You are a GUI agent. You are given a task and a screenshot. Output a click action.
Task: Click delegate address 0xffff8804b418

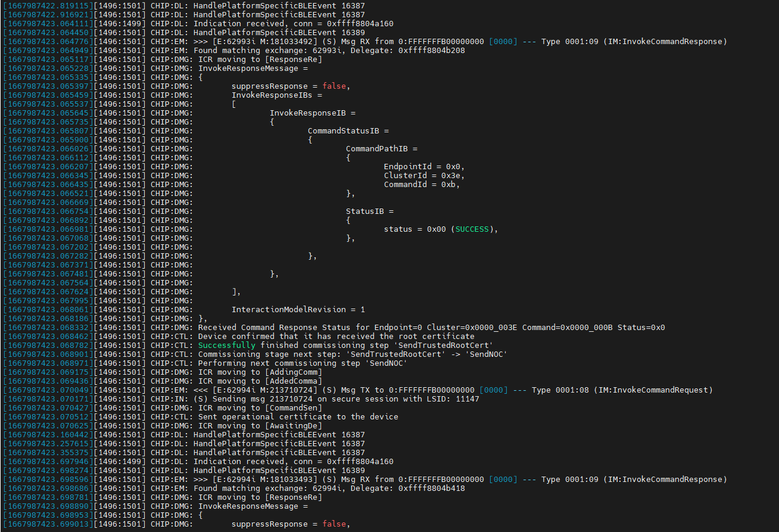pos(432,488)
